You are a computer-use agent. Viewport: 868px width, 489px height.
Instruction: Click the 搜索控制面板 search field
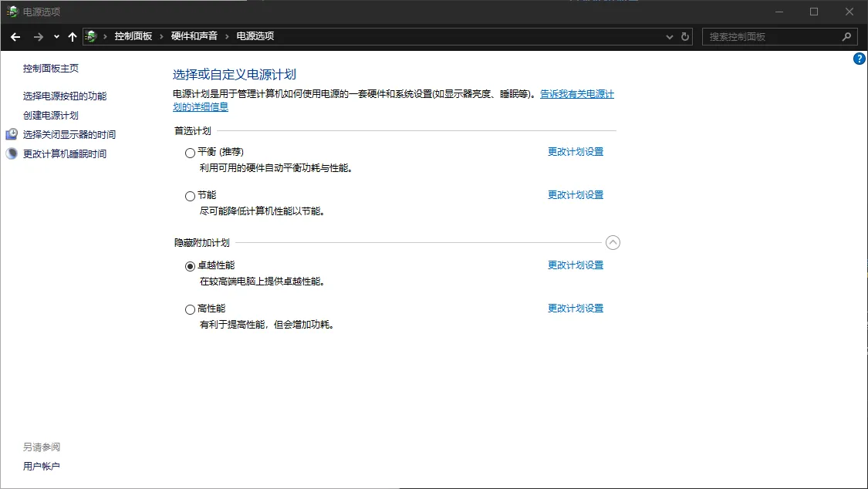[772, 36]
